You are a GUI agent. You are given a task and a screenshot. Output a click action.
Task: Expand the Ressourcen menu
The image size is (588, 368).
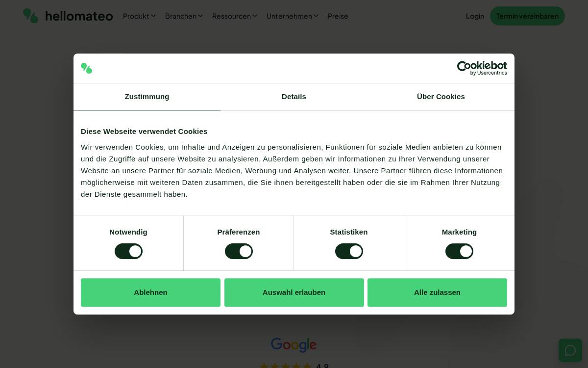point(235,16)
